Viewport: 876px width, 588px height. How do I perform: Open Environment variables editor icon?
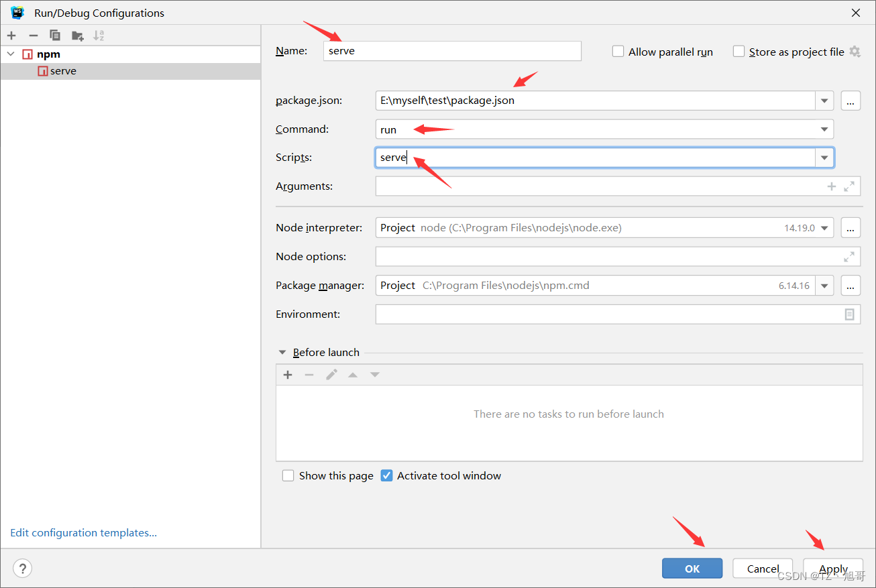(849, 314)
